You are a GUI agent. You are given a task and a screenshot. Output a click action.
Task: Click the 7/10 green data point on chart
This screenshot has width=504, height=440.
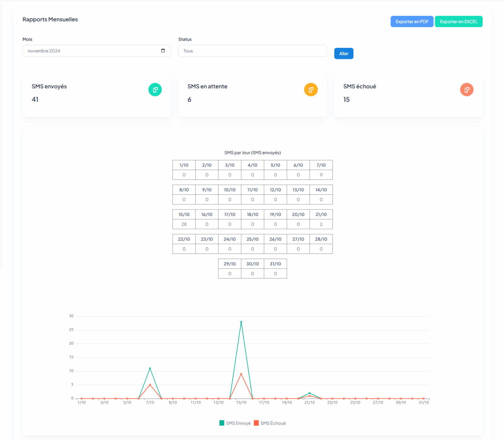[150, 369]
